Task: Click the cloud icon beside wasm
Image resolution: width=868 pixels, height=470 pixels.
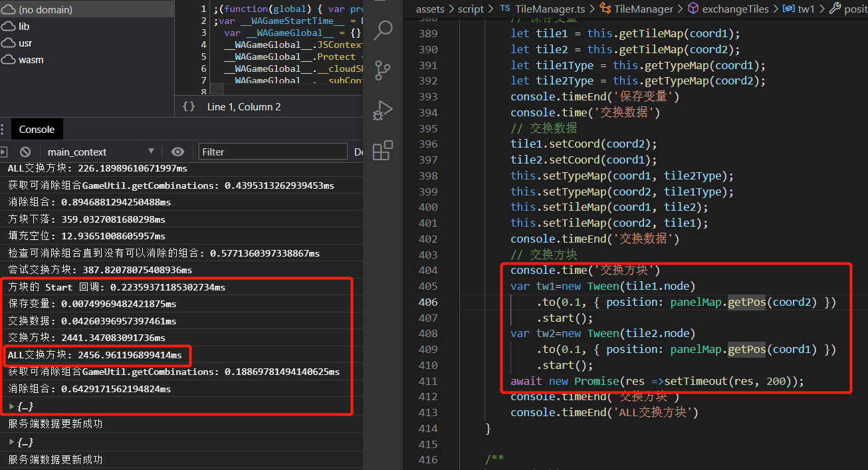Action: [8, 60]
